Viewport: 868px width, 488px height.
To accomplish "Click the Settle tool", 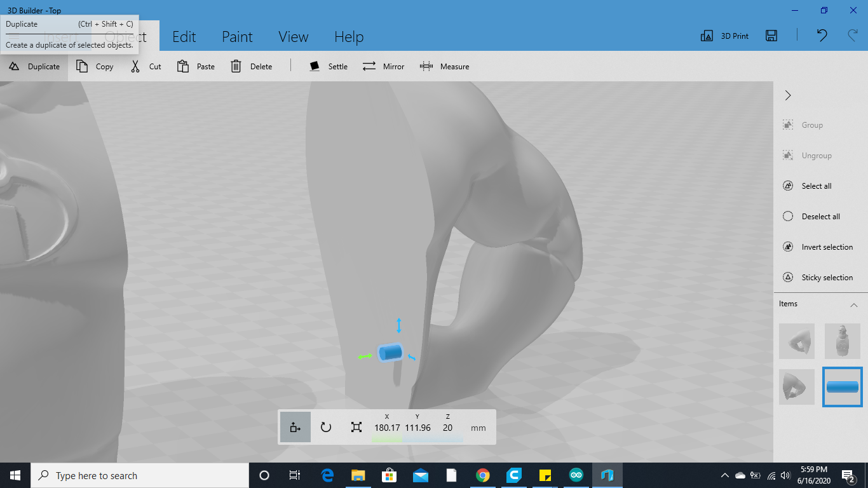I will click(328, 66).
